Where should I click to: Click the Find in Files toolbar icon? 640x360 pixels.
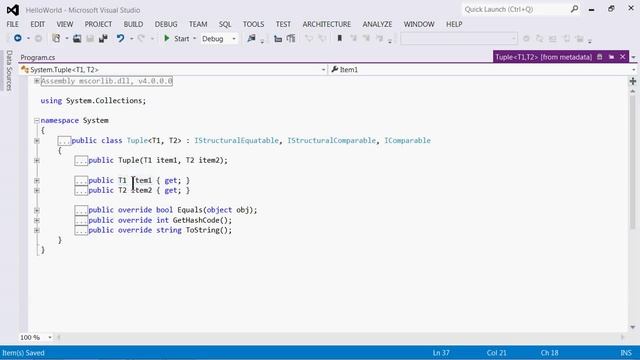point(251,38)
